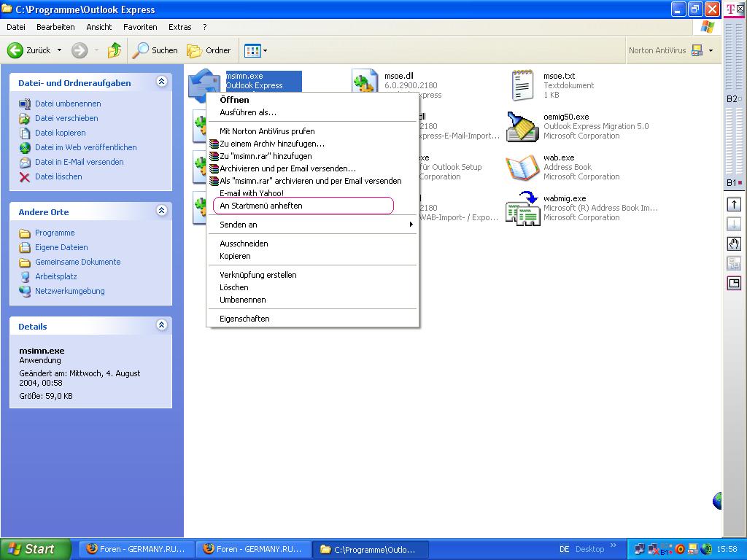
Task: Collapse the Details panel
Action: pyautogui.click(x=161, y=325)
